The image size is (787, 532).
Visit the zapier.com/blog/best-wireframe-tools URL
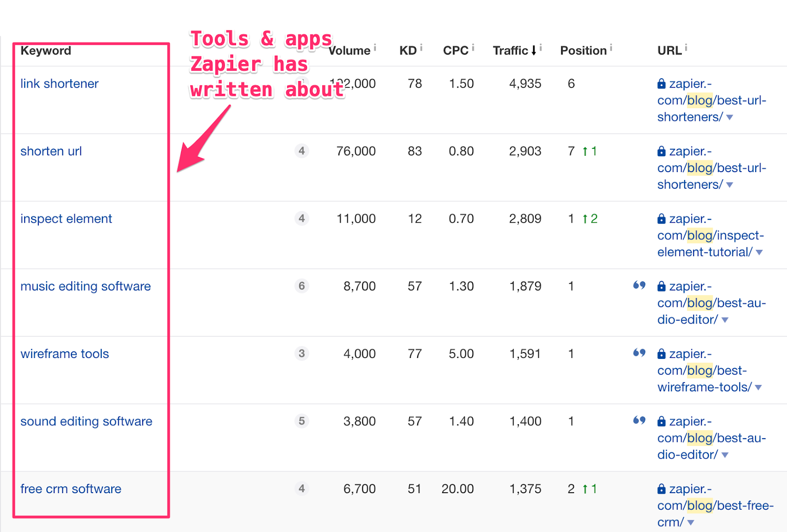(705, 370)
